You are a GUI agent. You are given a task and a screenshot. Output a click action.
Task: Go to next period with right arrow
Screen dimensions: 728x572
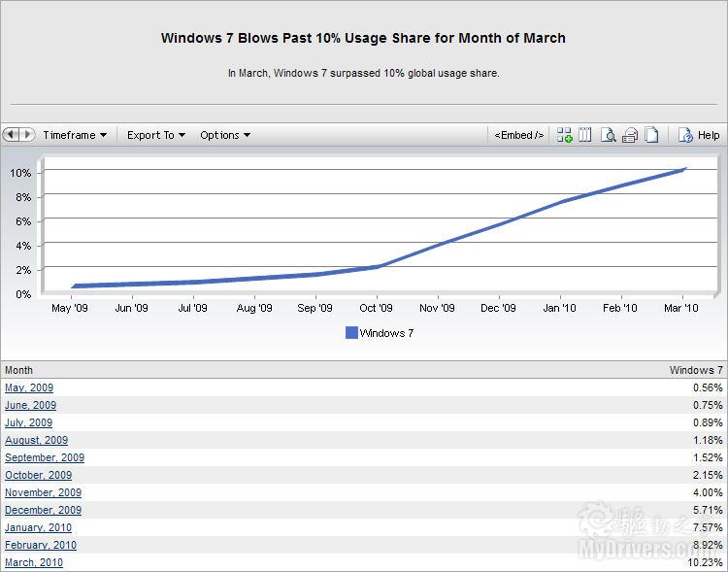click(x=27, y=135)
